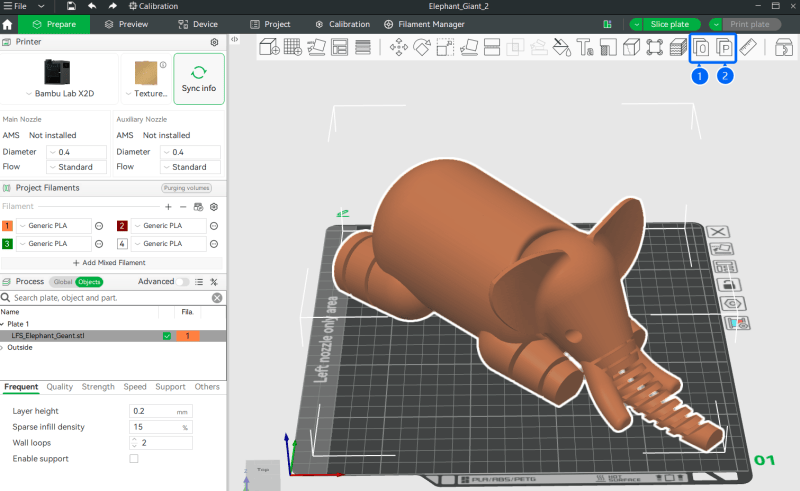Open printer settings gear icon
Viewport: 800px width, 491px height.
click(214, 42)
